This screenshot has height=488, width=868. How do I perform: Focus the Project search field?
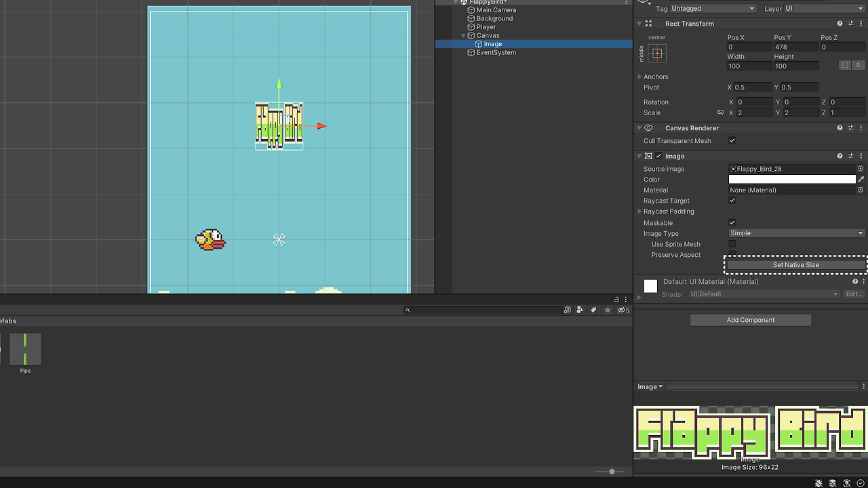pyautogui.click(x=482, y=310)
